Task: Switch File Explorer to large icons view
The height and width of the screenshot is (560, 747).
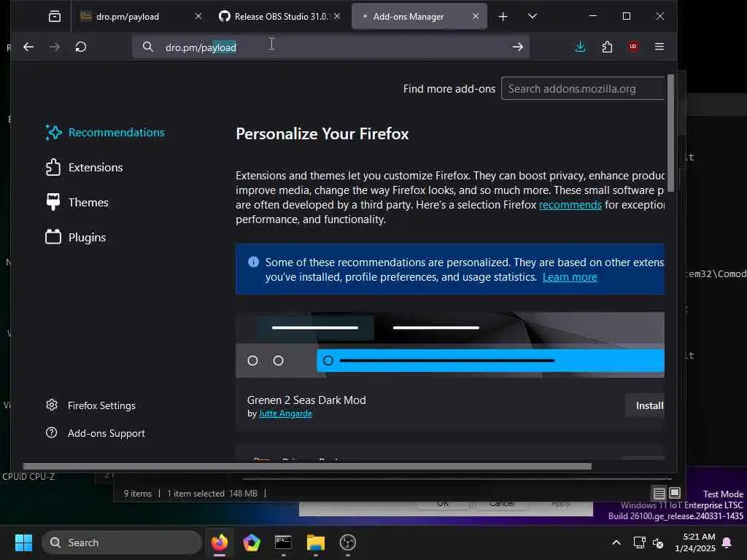Action: click(x=675, y=493)
